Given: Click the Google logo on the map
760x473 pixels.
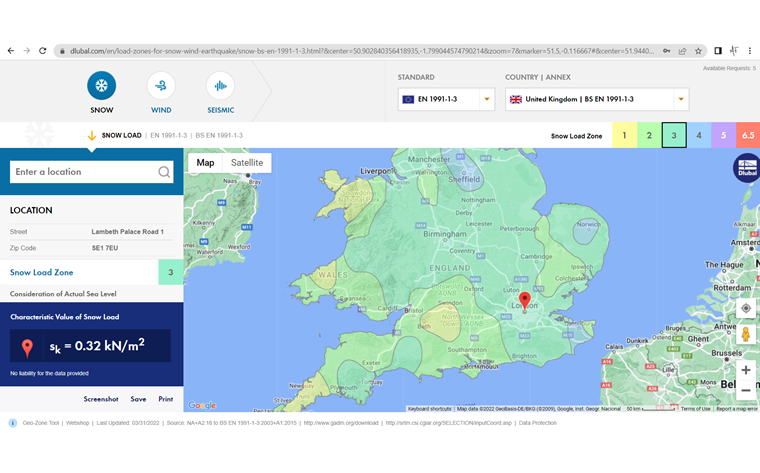Looking at the screenshot, I should 202,405.
